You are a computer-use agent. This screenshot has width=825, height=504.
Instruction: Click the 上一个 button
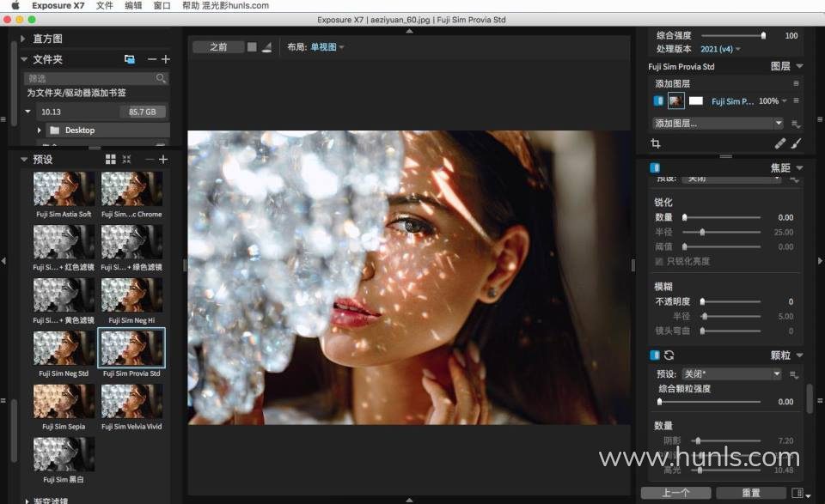click(675, 493)
